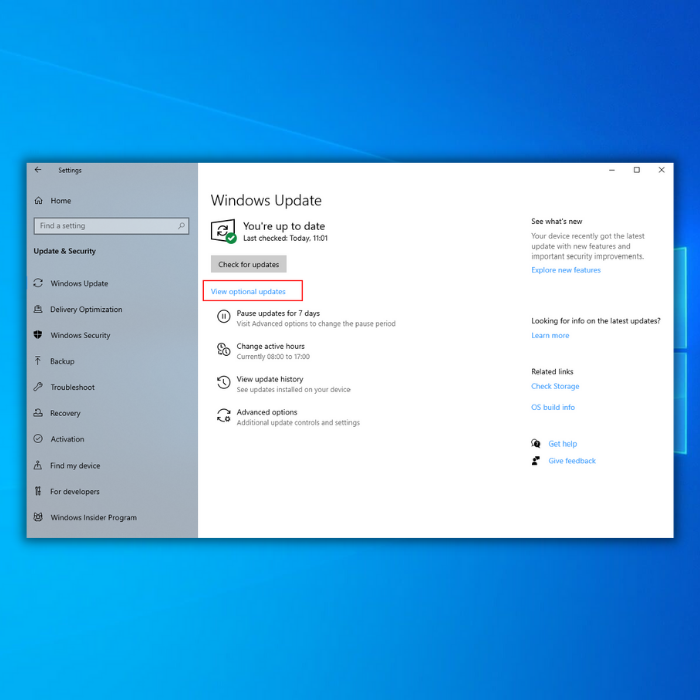The image size is (700, 700).
Task: Click the For developers icon
Action: 38,491
